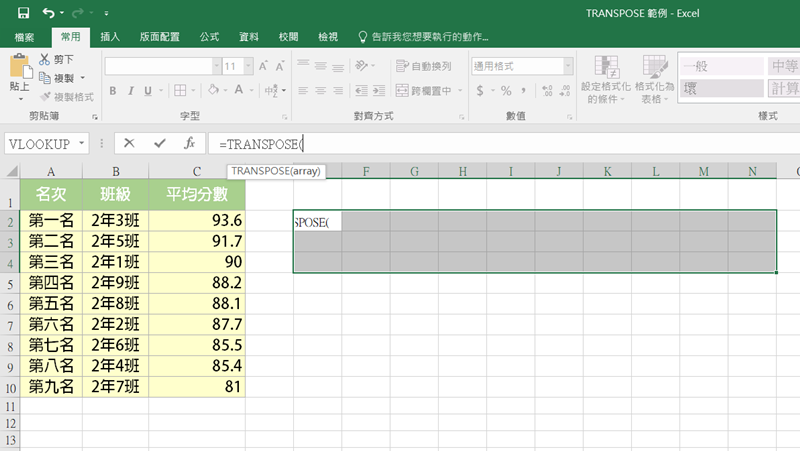The width and height of the screenshot is (800, 451).
Task: Confirm formula with the checkmark icon
Action: click(x=159, y=143)
